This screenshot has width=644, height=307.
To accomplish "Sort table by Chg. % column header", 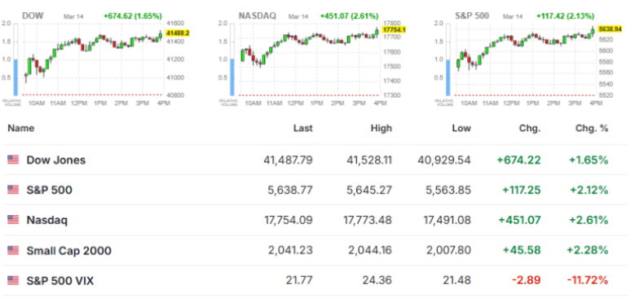I will click(592, 128).
